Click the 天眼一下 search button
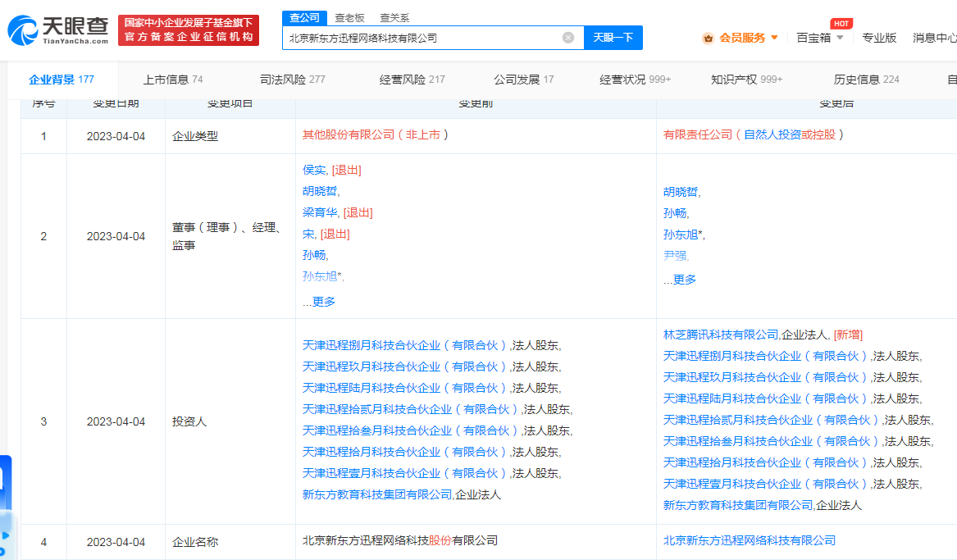This screenshot has height=560, width=957. [x=613, y=38]
